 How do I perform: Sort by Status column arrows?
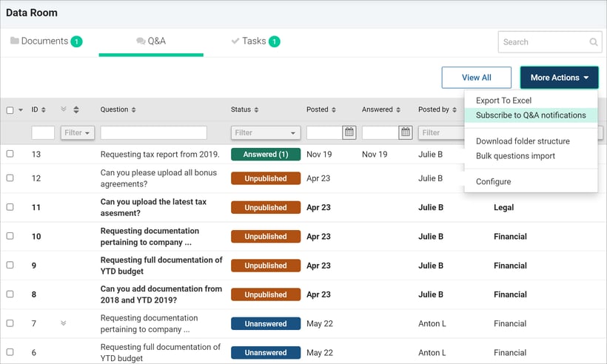pos(256,110)
